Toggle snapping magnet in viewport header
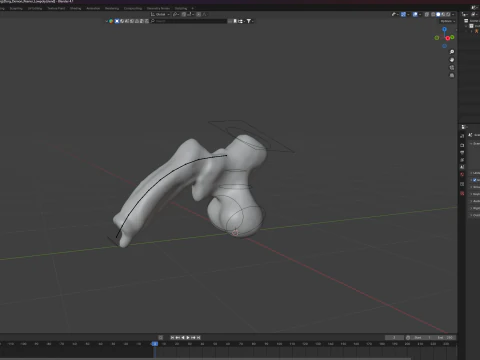480x360 pixels. coord(184,14)
